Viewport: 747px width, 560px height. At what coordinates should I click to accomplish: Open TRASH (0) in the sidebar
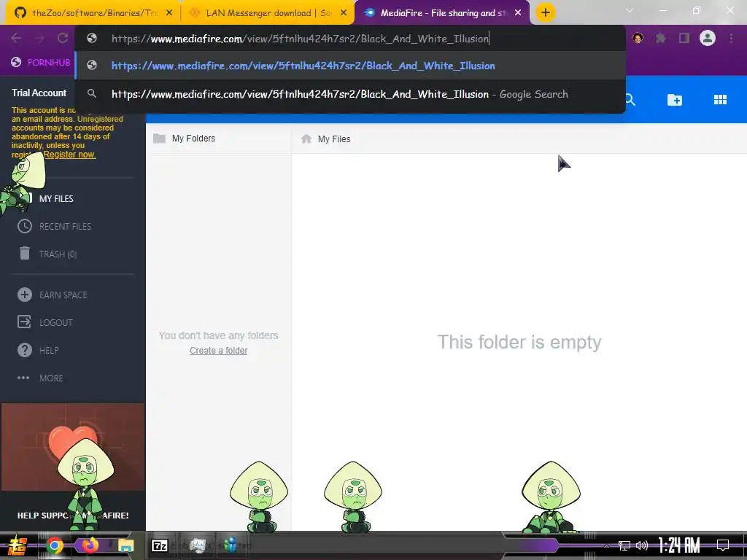(x=58, y=254)
